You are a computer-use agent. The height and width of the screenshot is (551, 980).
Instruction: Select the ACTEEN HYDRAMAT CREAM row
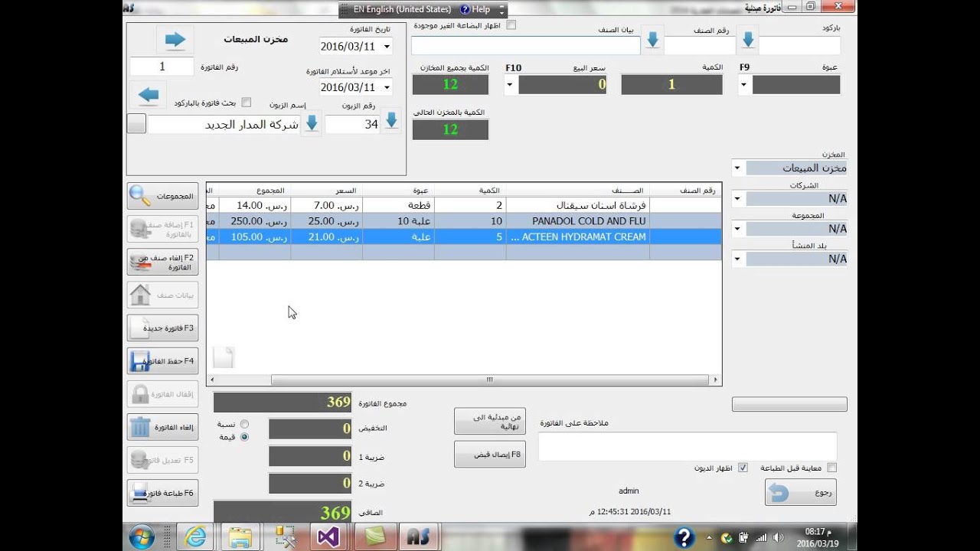464,236
